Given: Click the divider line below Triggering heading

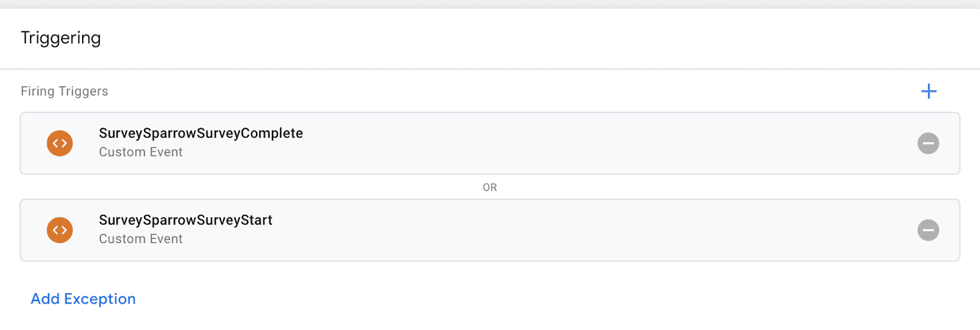Looking at the screenshot, I should (x=490, y=69).
